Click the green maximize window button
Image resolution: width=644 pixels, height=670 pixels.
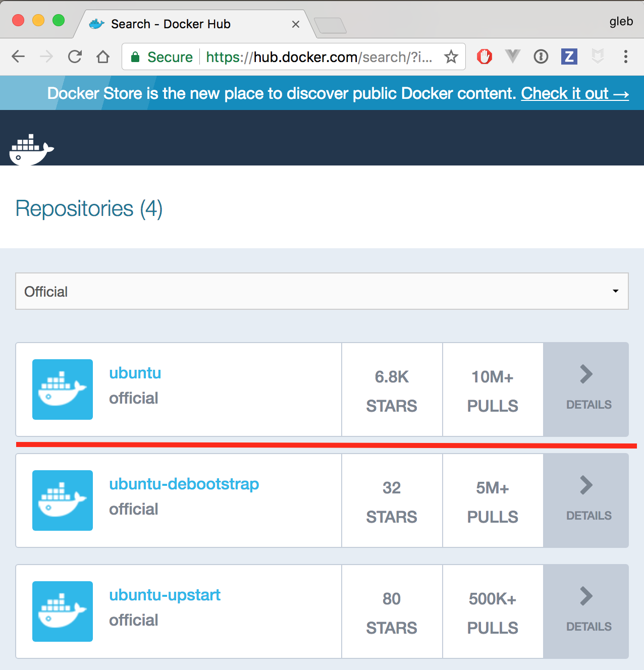tap(59, 20)
